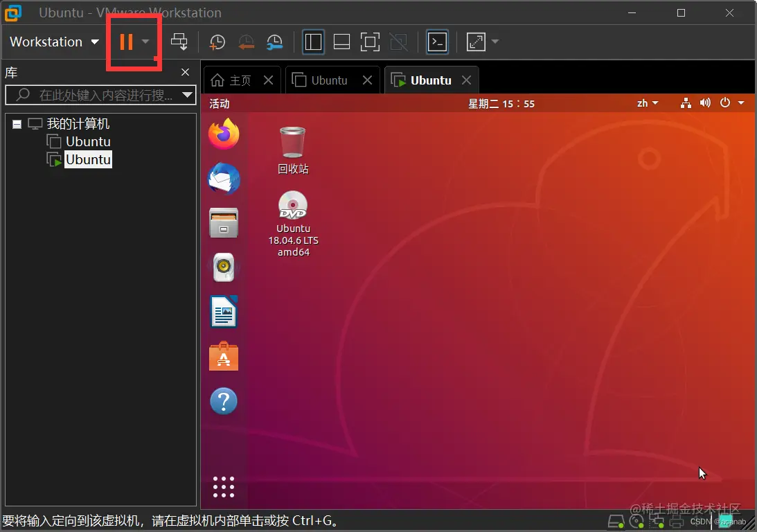The height and width of the screenshot is (532, 757).
Task: Launch LibreOffice Writer from the dock
Action: click(x=224, y=312)
